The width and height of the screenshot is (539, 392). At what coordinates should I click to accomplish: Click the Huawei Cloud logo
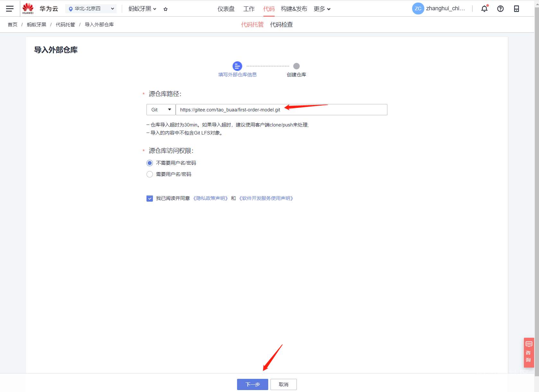pyautogui.click(x=28, y=8)
